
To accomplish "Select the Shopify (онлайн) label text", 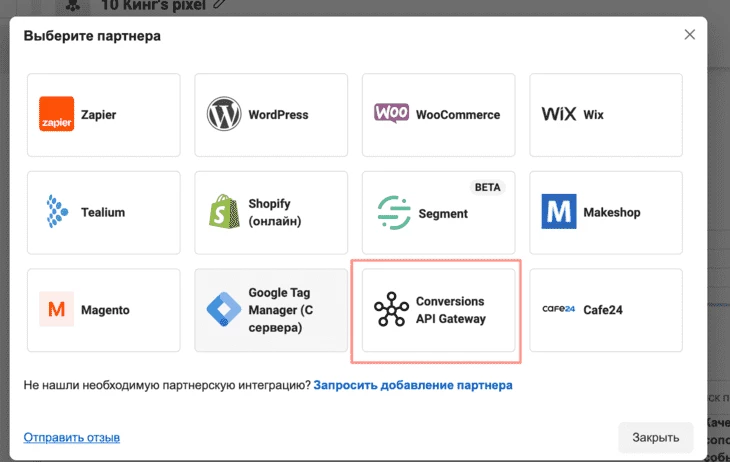I will 275,212.
